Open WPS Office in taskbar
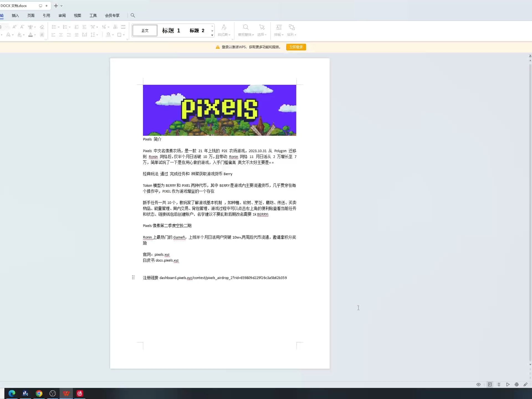Image resolution: width=532 pixels, height=399 pixels. pyautogui.click(x=66, y=393)
